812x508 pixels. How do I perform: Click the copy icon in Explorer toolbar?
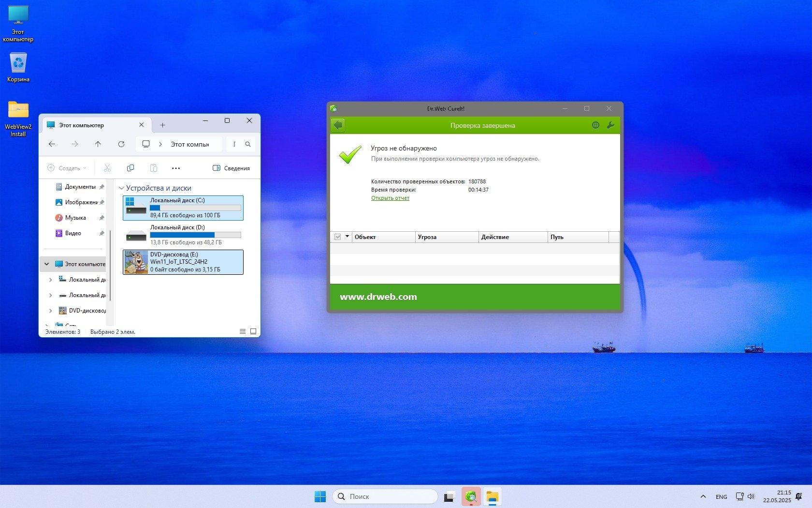coord(130,168)
